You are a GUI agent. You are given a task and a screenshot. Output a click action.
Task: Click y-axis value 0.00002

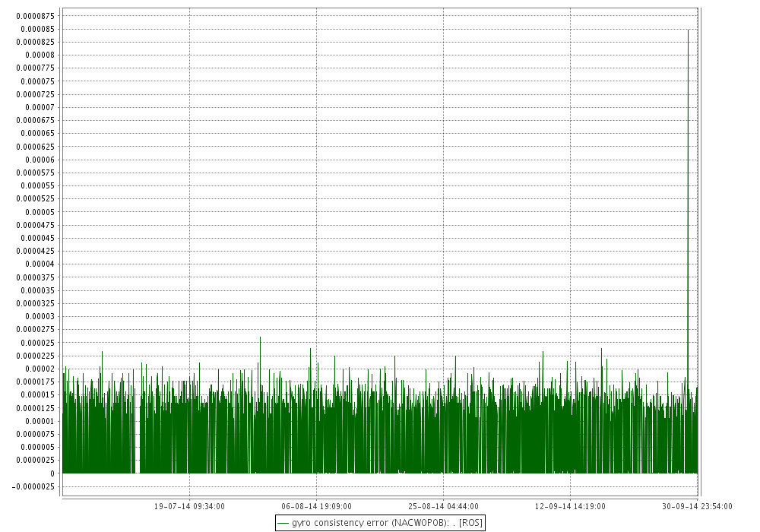tap(40, 369)
